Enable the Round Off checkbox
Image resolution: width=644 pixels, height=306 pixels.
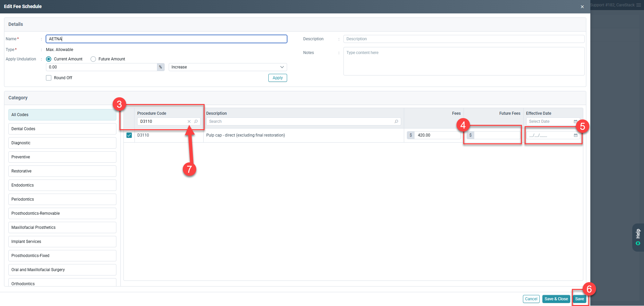49,78
